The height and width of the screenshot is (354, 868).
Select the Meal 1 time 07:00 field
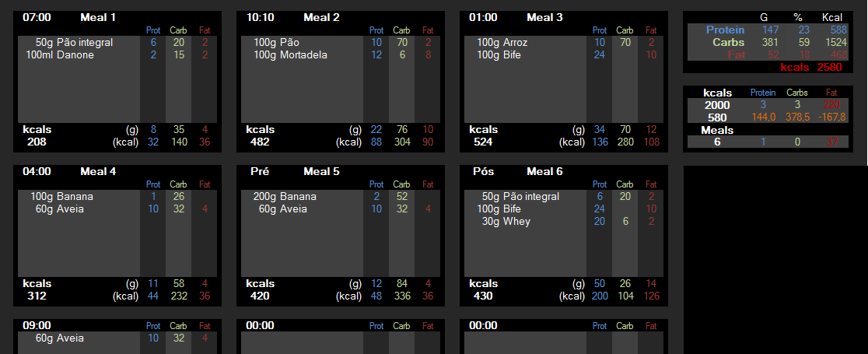(x=37, y=18)
